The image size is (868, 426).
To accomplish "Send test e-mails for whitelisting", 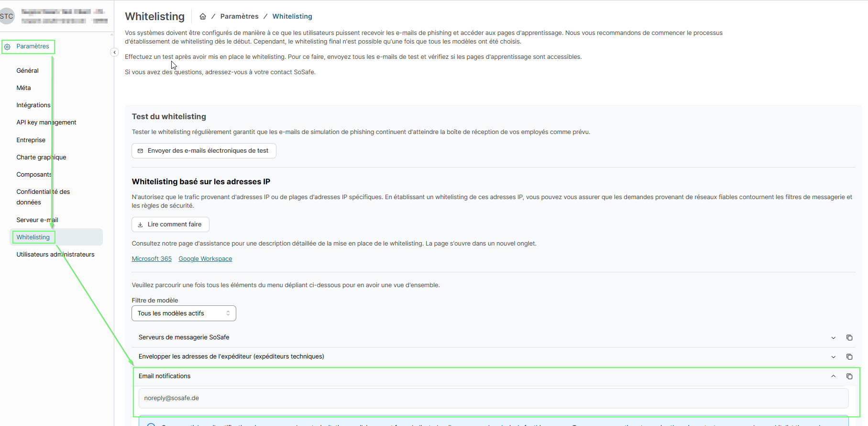I will 204,150.
